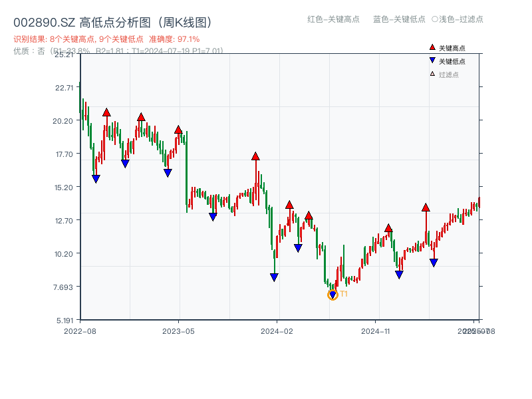Click the 过滤点 legend label text

(449, 74)
